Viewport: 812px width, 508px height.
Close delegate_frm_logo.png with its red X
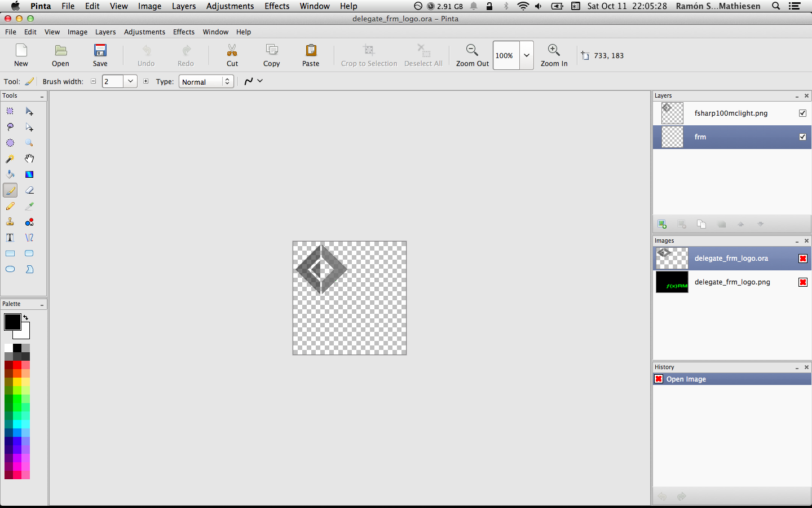pos(803,282)
